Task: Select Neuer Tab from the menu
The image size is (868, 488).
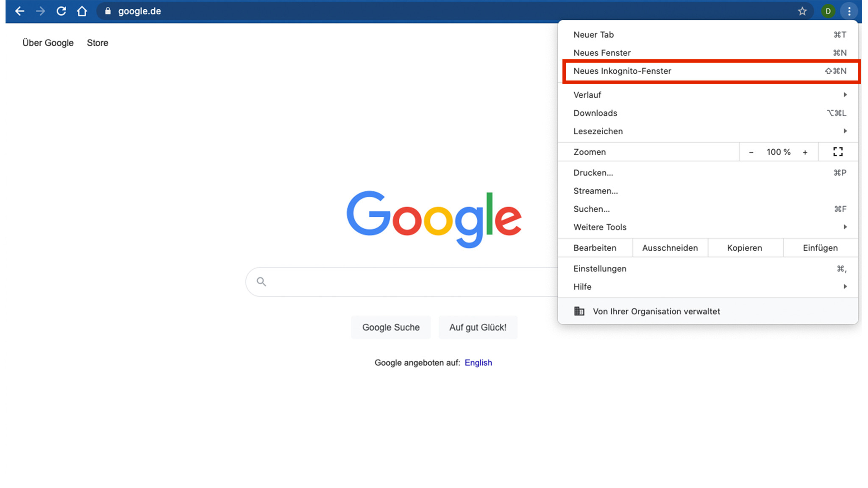Action: click(708, 35)
